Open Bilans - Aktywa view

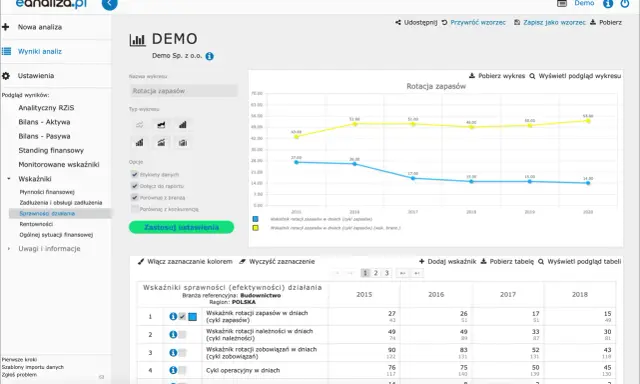point(44,122)
